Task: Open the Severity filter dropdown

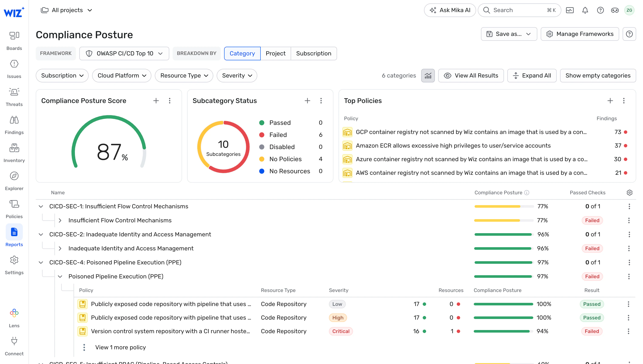Action: pos(237,76)
